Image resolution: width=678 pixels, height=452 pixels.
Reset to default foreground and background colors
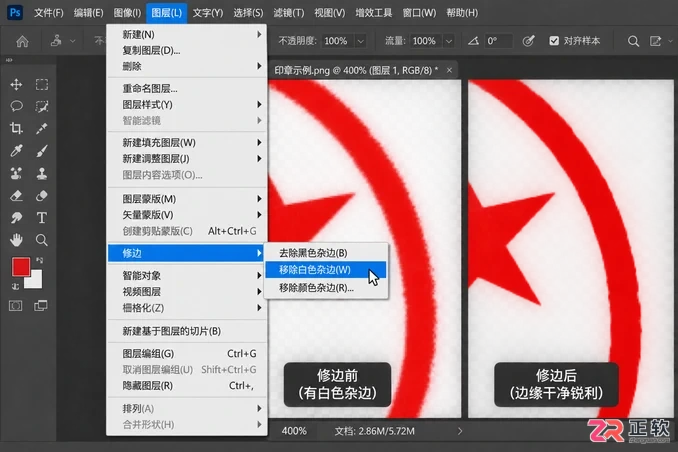16,286
